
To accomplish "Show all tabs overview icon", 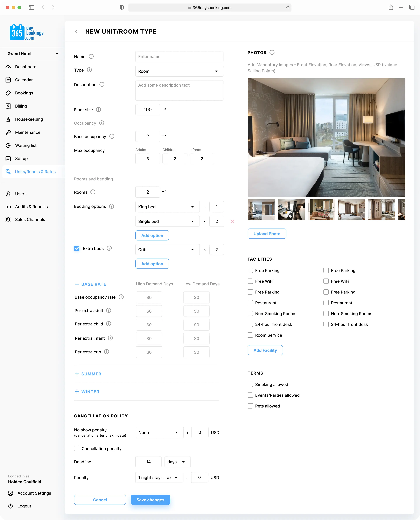I will [412, 7].
